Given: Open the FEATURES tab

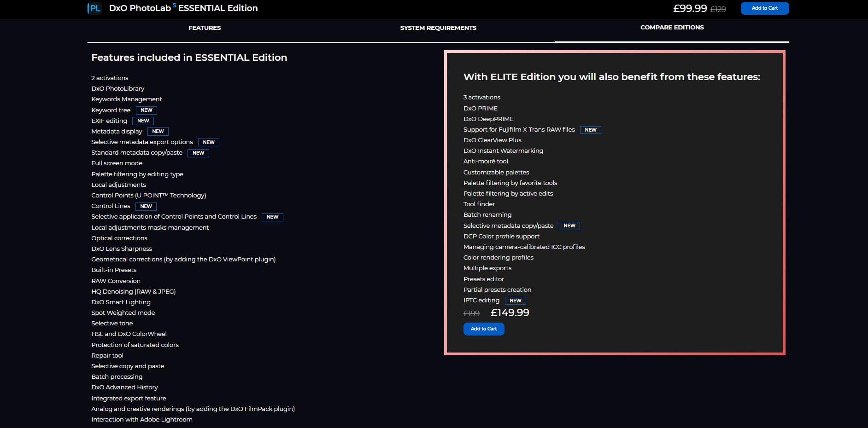Looking at the screenshot, I should (205, 28).
